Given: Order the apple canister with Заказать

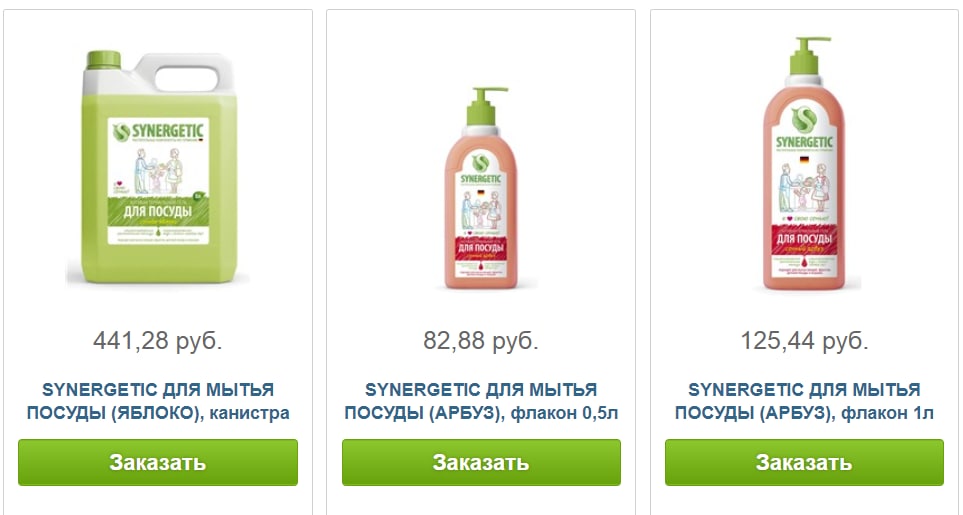Looking at the screenshot, I should (x=158, y=462).
